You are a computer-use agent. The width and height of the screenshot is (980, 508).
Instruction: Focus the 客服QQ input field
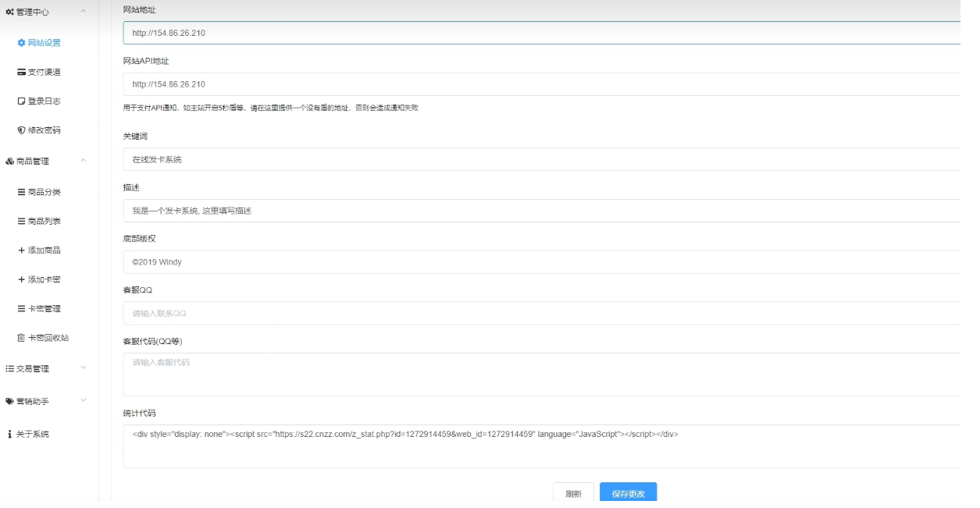[x=540, y=314]
